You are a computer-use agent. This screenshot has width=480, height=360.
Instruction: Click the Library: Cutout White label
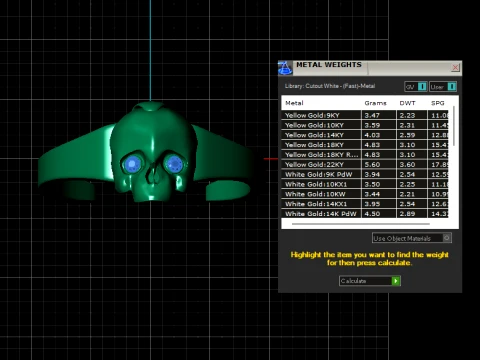click(x=330, y=86)
